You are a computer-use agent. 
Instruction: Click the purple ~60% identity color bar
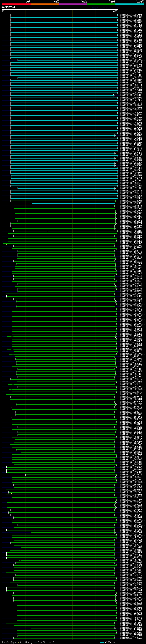pyautogui.click(x=73, y=4)
